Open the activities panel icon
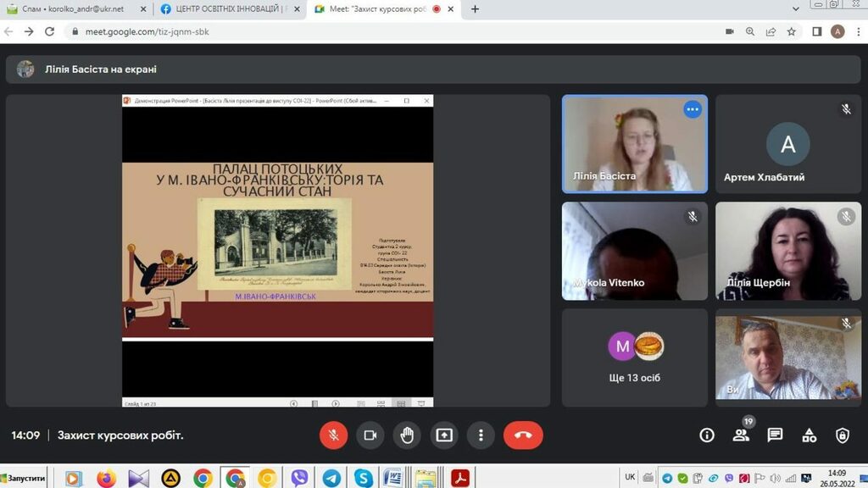Image resolution: width=868 pixels, height=488 pixels. pos(809,435)
